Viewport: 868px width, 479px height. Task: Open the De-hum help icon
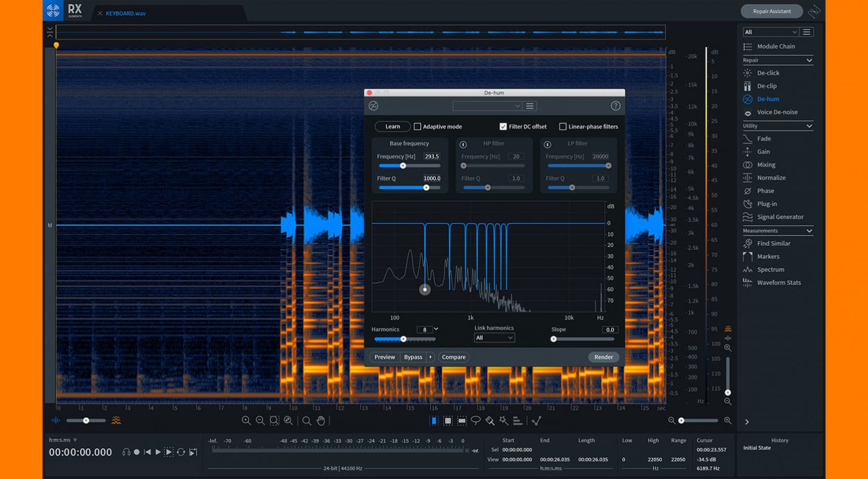[615, 106]
